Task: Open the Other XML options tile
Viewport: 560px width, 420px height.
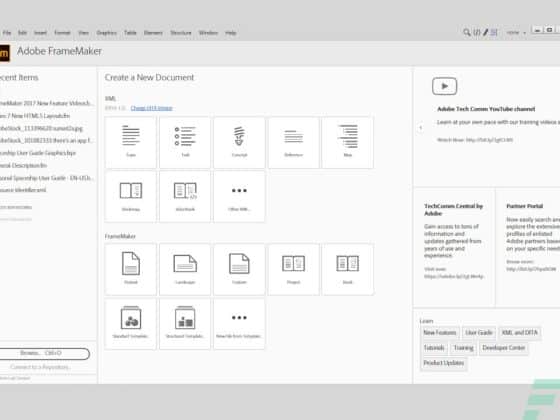Action: point(239,196)
